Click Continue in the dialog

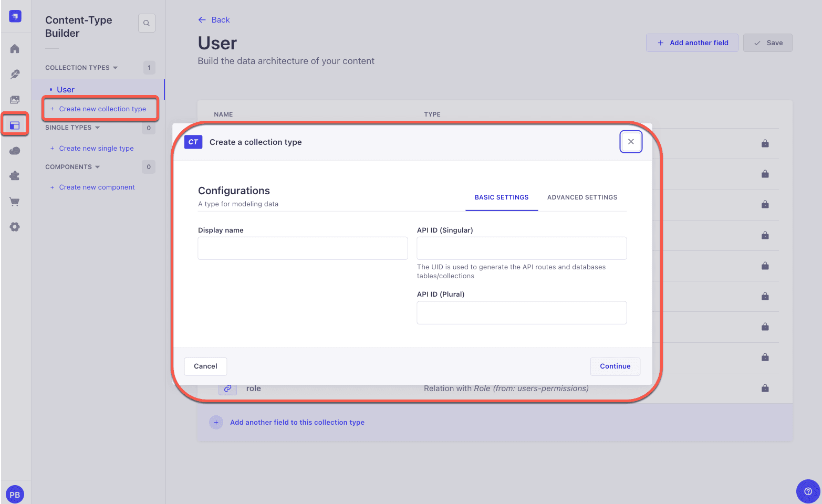[615, 366]
